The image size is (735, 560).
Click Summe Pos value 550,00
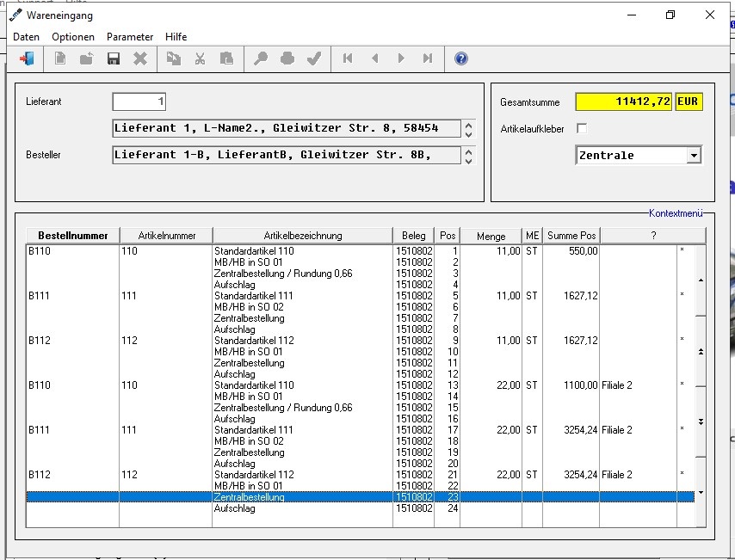584,251
